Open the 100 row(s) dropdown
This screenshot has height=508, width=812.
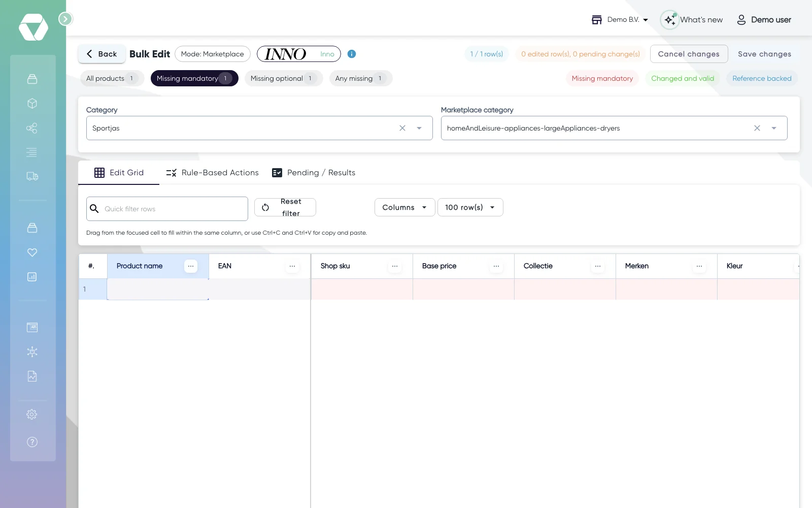click(x=470, y=207)
